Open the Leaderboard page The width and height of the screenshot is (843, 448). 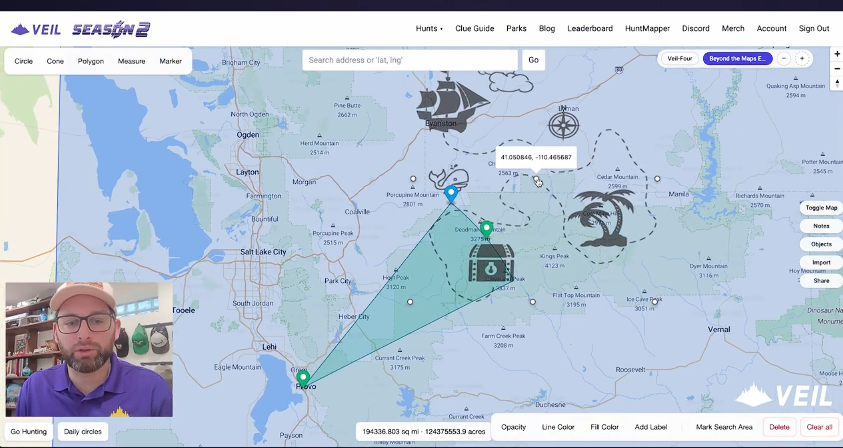pyautogui.click(x=590, y=28)
